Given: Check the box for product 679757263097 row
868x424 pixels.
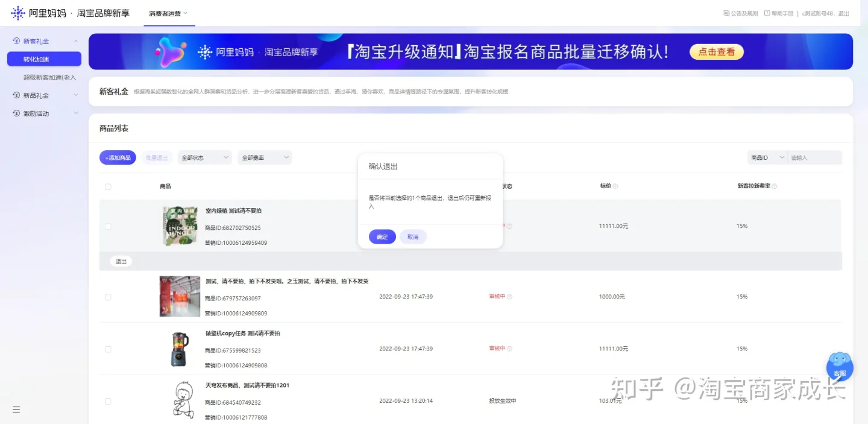Looking at the screenshot, I should (x=108, y=297).
